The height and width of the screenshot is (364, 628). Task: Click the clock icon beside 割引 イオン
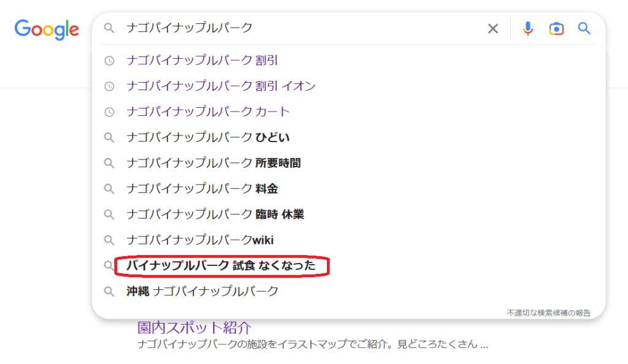coord(109,86)
